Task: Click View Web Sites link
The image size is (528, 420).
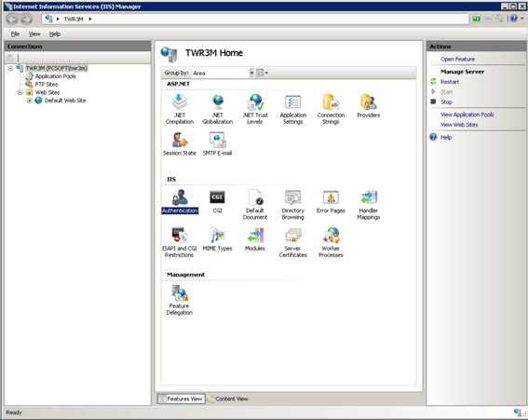Action: [x=459, y=125]
